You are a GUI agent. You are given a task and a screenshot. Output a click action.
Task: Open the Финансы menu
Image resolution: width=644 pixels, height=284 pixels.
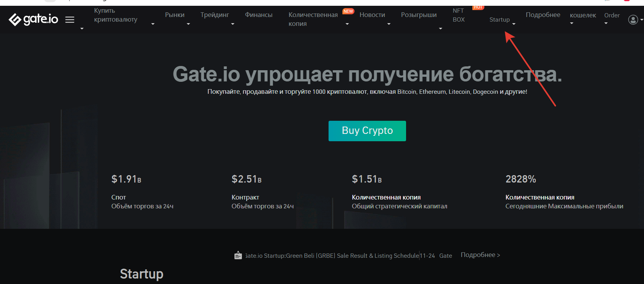coord(259,15)
